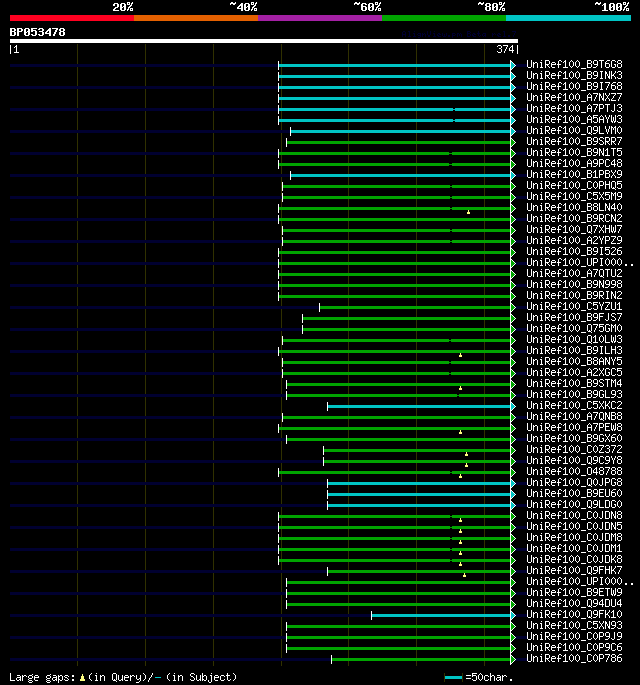
Task: Select the UniRef100_C0Z372 label
Action: (x=574, y=449)
